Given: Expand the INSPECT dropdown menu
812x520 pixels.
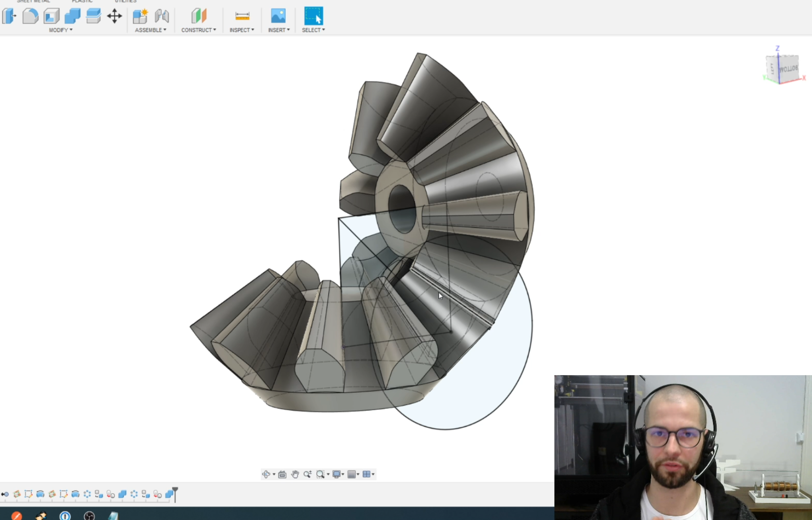Looking at the screenshot, I should (x=242, y=30).
